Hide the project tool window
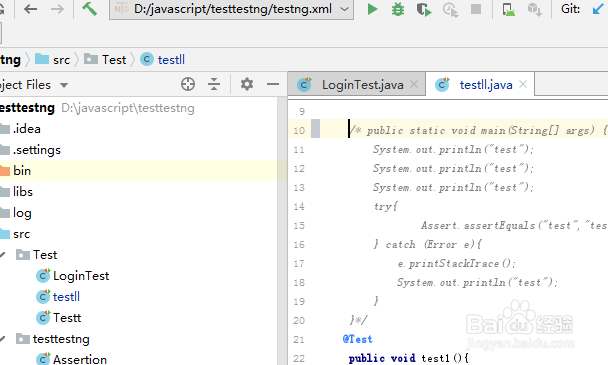The image size is (608, 365). [273, 84]
